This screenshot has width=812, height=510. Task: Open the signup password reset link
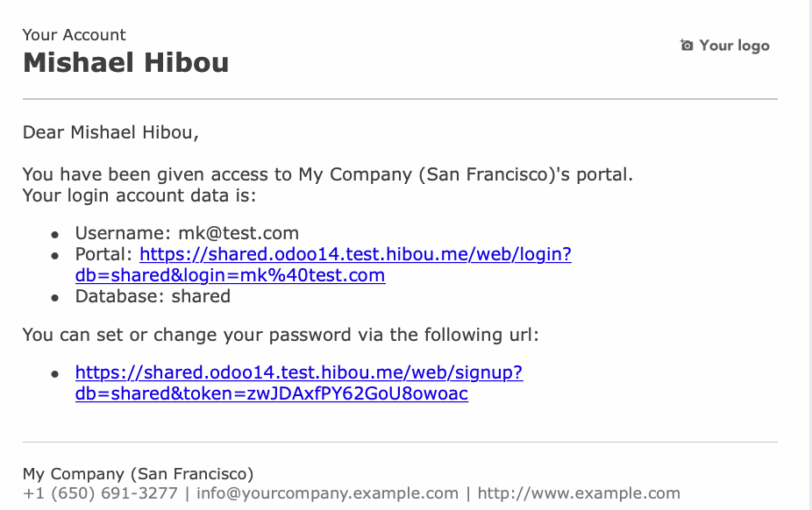[x=299, y=383]
